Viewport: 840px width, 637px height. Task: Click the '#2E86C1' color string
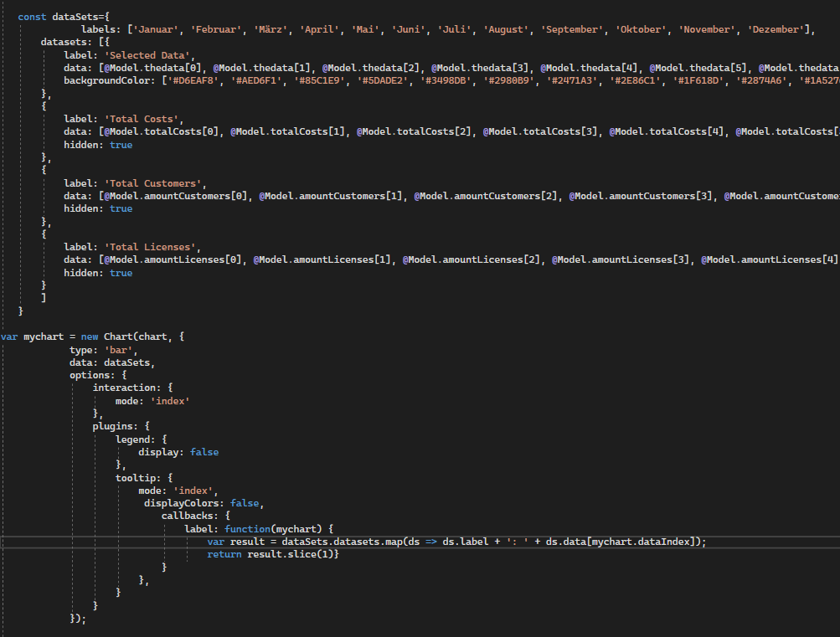pyautogui.click(x=636, y=80)
